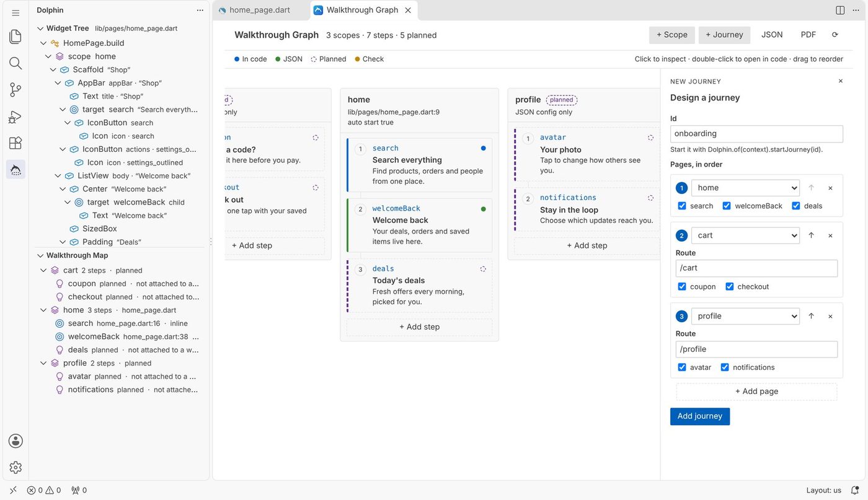
Task: Uncheck the notifications step checkbox
Action: 725,367
